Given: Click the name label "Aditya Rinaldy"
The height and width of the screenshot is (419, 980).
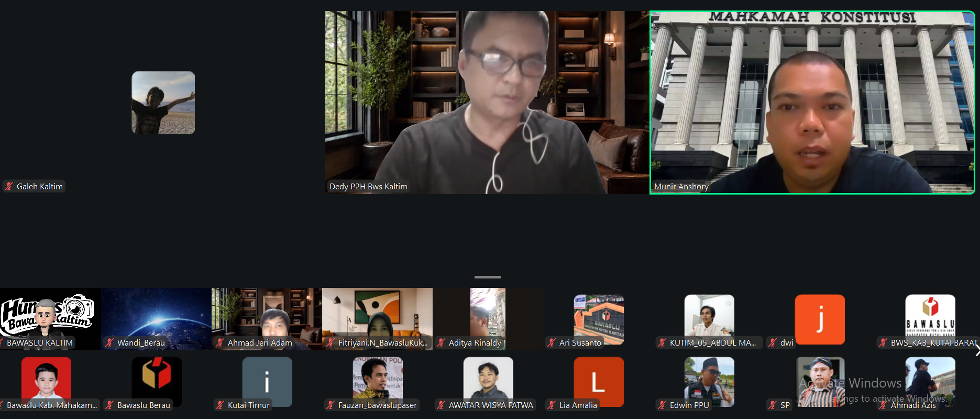Looking at the screenshot, I should click(x=475, y=342).
